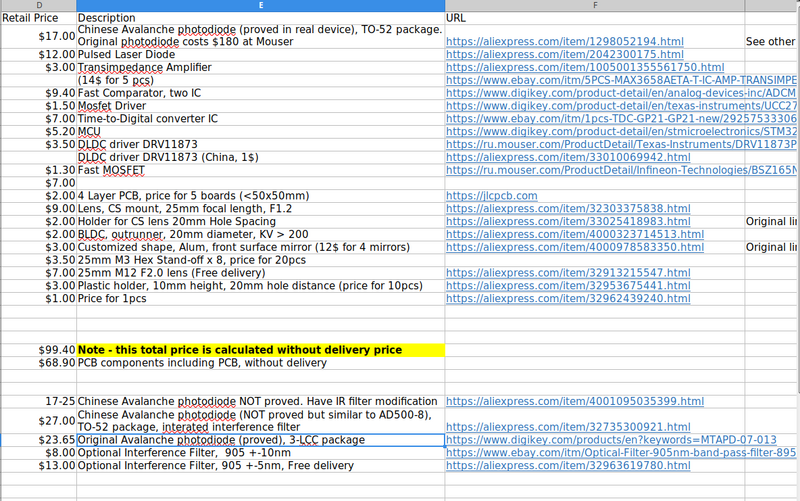Open aliexpress item 1005001355561750 link

pos(585,67)
